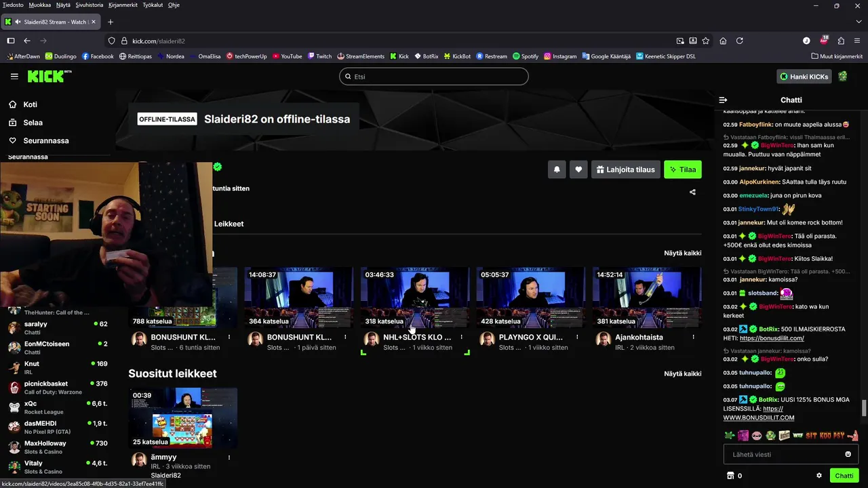The image size is (868, 488).
Task: Insert the SIT emote
Action: [x=811, y=435]
